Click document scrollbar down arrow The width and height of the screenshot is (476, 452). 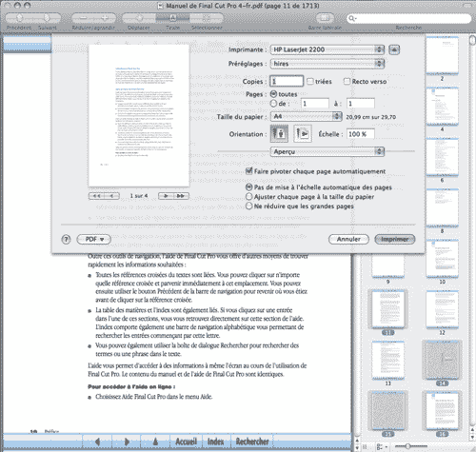click(x=357, y=447)
